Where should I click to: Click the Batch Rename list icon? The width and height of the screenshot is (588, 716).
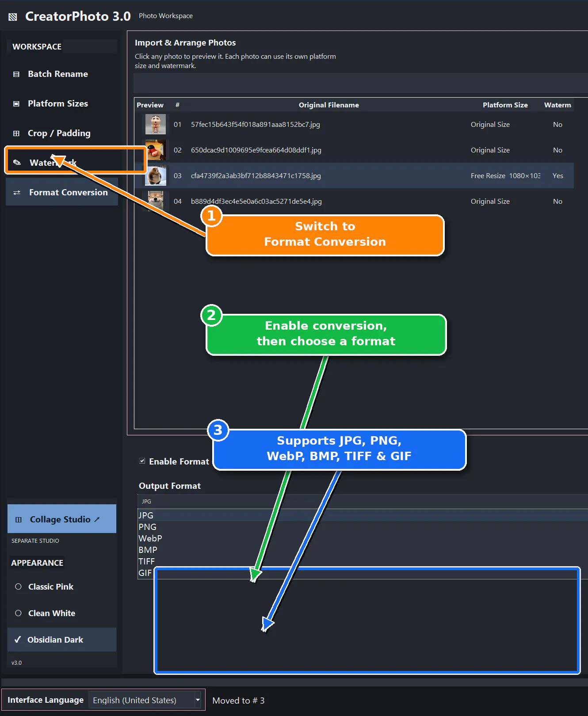point(16,74)
